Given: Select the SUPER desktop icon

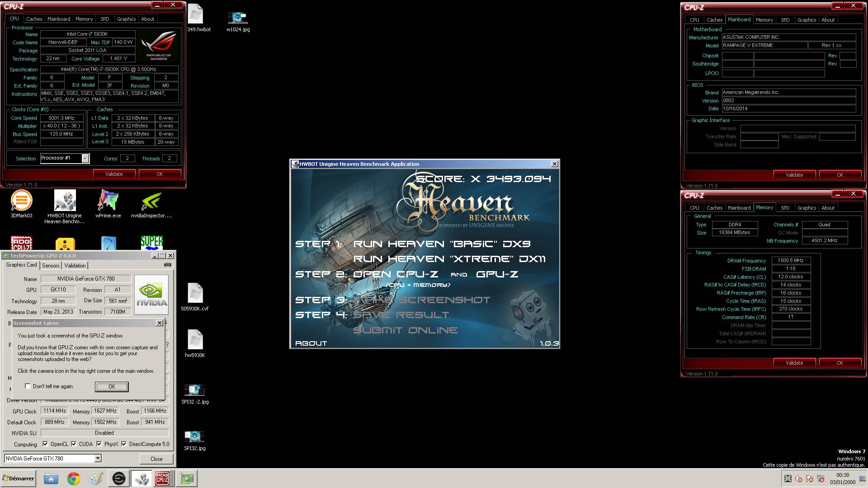Looking at the screenshot, I should tap(151, 243).
